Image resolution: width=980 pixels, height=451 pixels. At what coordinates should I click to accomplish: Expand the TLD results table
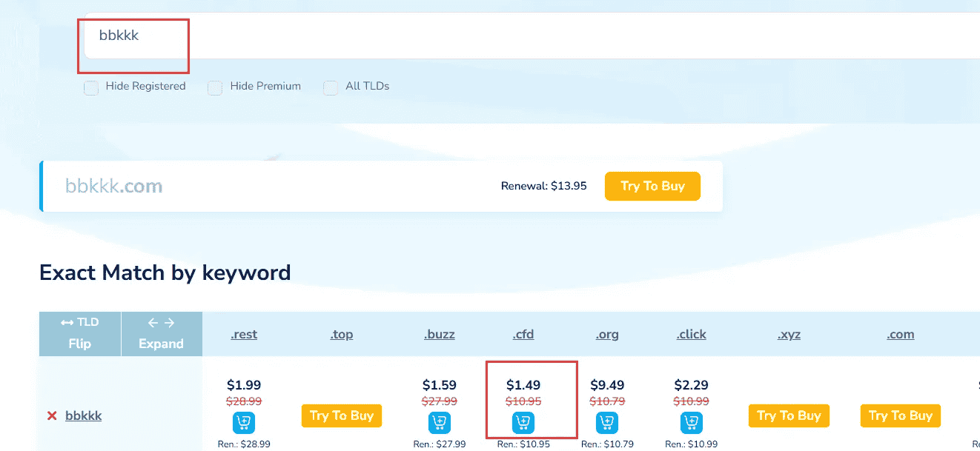click(x=161, y=333)
